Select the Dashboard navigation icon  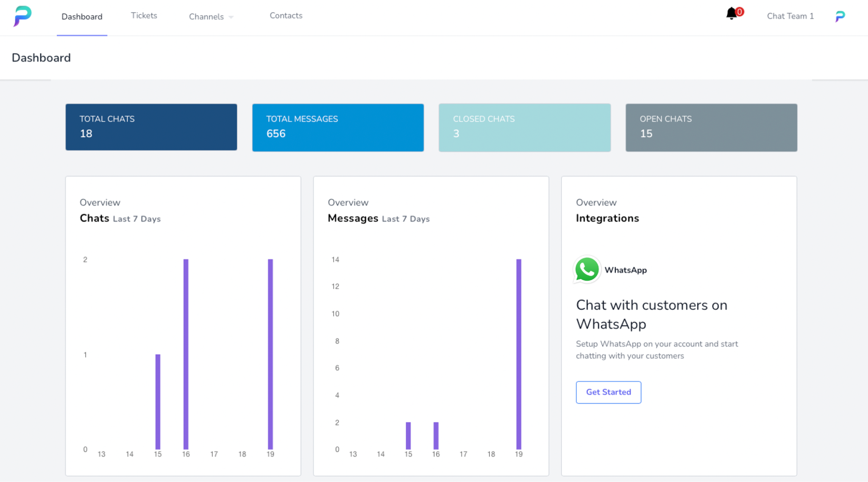82,16
